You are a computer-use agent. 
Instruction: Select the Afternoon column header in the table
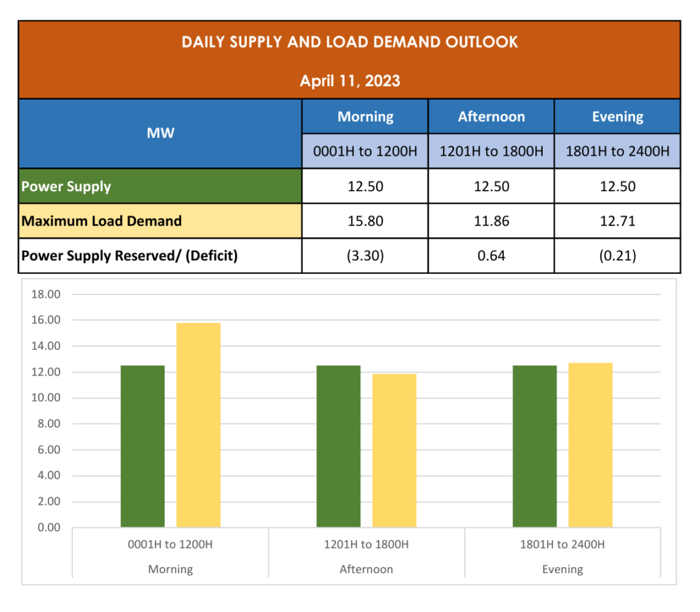[491, 117]
